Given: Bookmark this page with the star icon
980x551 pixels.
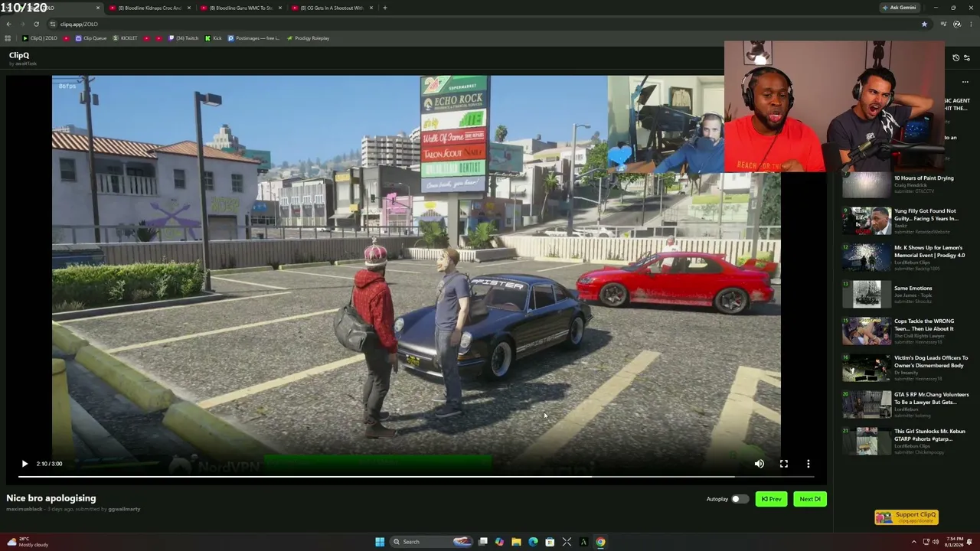Looking at the screenshot, I should pyautogui.click(x=924, y=24).
